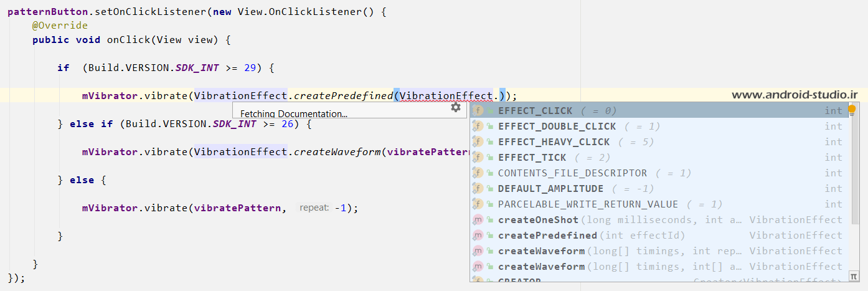Click method icon beside createPredefined suggestion

(478, 236)
